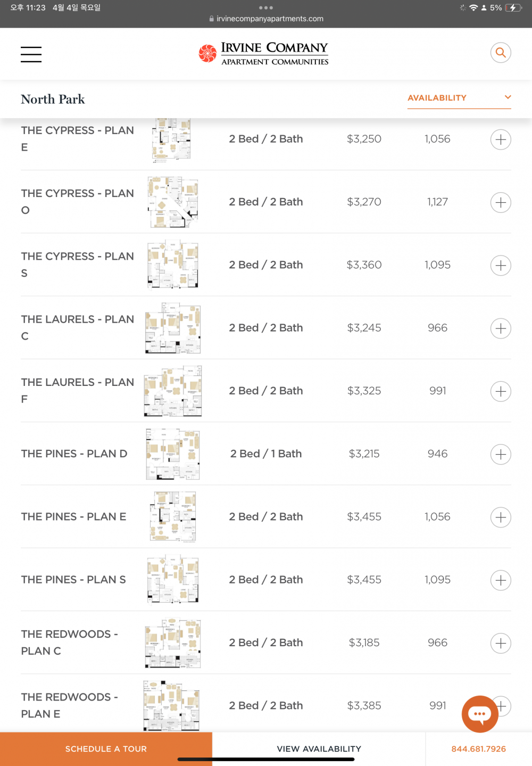Viewport: 532px width, 766px height.
Task: Open the orange chat bubble widget
Action: tap(480, 714)
